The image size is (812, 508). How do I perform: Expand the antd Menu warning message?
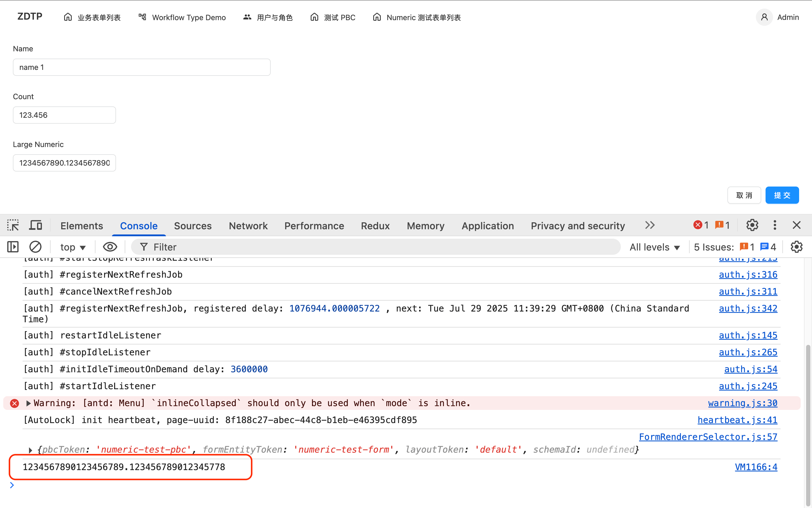pyautogui.click(x=28, y=403)
